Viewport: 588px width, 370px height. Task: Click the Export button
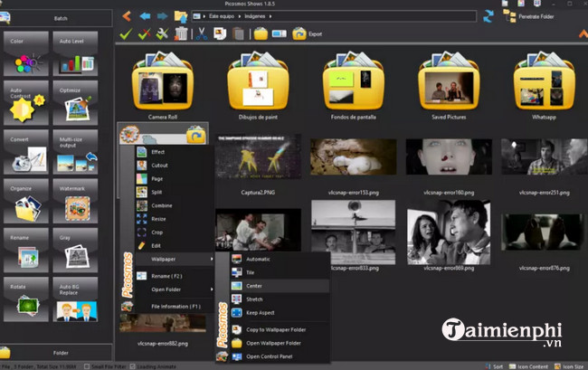click(308, 34)
